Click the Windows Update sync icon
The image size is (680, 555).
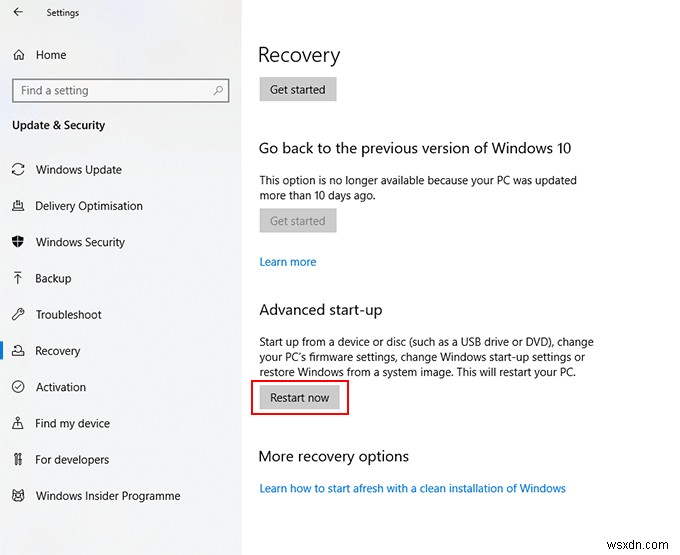tap(18, 170)
